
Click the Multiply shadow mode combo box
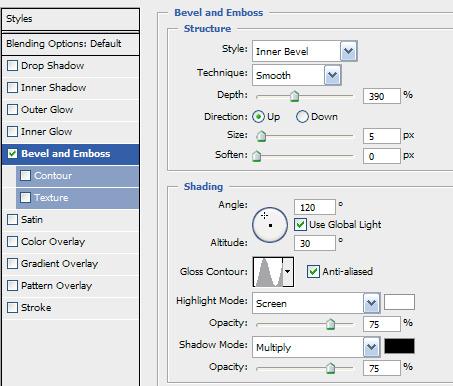316,347
